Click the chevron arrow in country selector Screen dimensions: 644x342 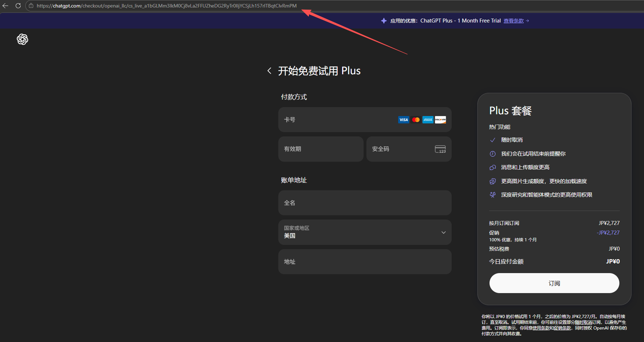443,232
